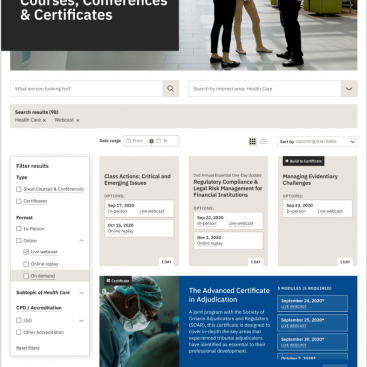Viewport: 367px width, 367px height.
Task: Tick the On demand checkbox
Action: click(x=26, y=276)
